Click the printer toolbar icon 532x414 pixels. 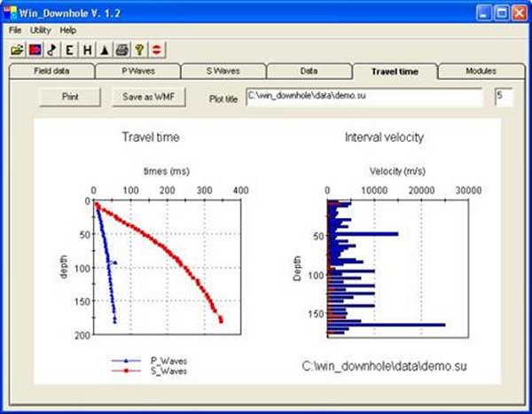coord(123,51)
